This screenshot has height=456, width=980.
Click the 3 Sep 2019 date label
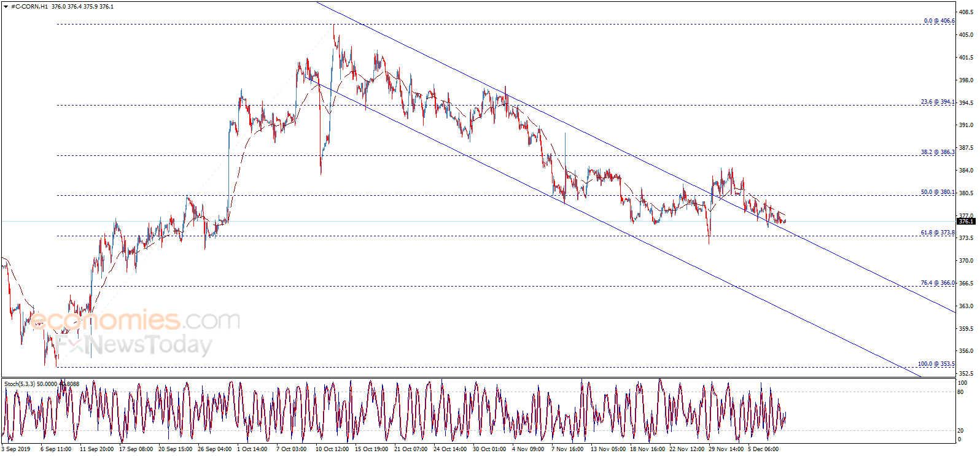[16, 449]
